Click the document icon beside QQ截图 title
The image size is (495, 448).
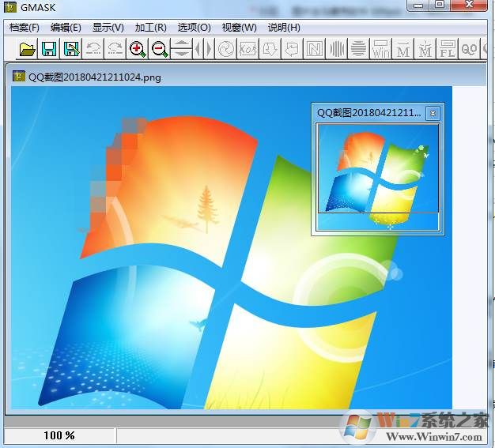[x=19, y=77]
